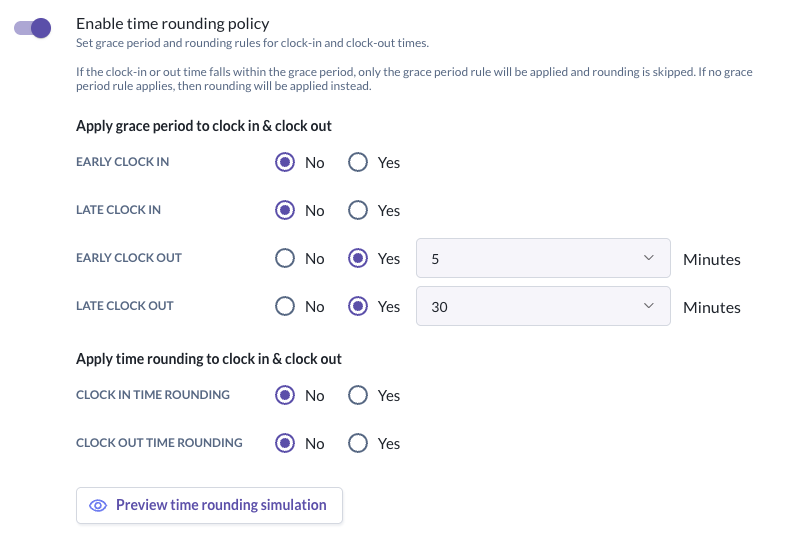Screen dimensions: 803x541
Task: Click the Enable time rounding policy label
Action: [173, 23]
